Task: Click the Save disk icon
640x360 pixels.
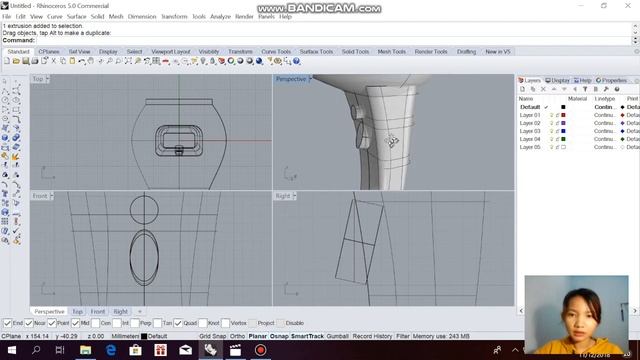Action: [x=25, y=61]
